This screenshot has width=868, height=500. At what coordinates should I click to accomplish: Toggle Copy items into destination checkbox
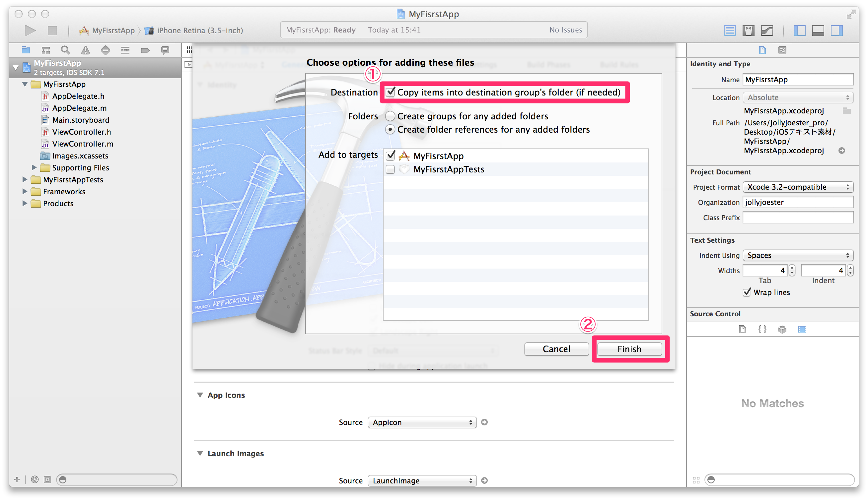tap(390, 92)
